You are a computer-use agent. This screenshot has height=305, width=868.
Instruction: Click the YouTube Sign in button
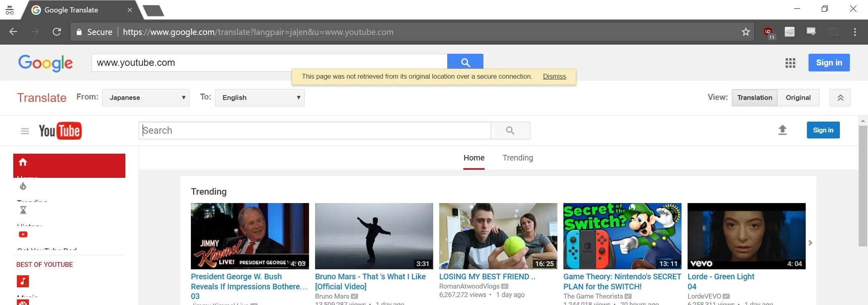pyautogui.click(x=823, y=130)
